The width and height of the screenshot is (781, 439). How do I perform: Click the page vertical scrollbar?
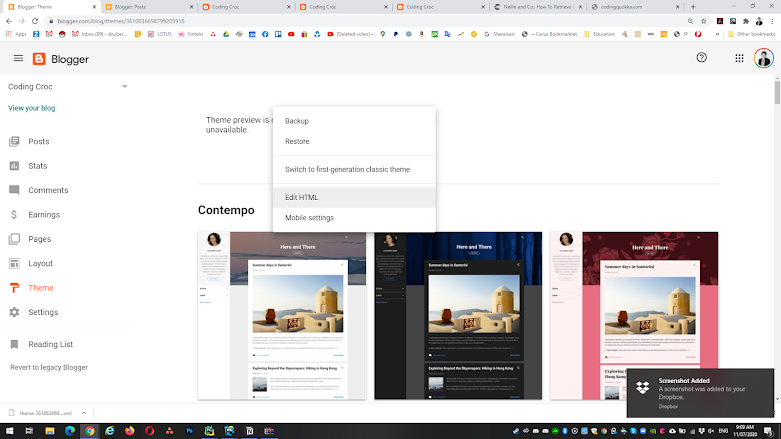[777, 92]
